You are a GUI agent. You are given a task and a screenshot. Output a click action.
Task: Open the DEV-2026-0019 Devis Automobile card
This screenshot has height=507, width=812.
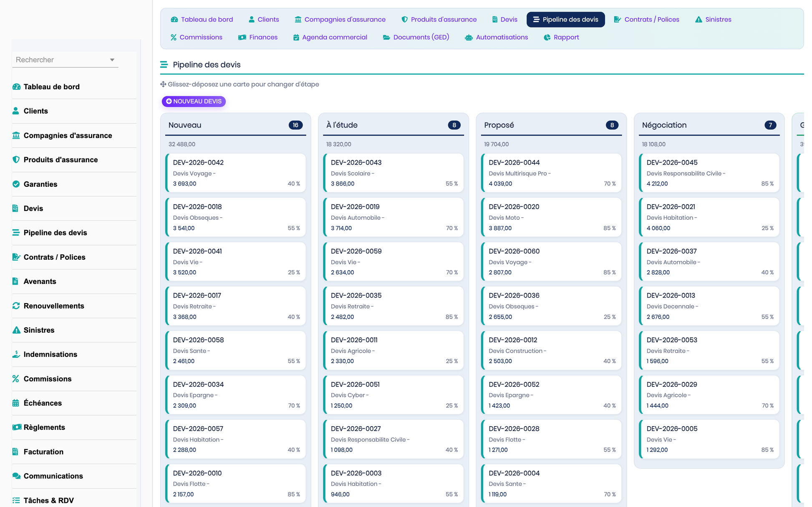[393, 217]
